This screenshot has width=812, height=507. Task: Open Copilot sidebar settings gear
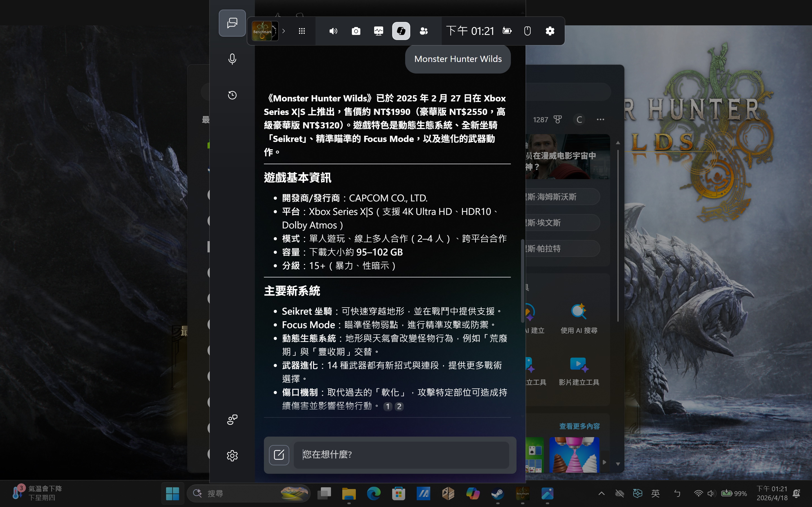pos(232,455)
